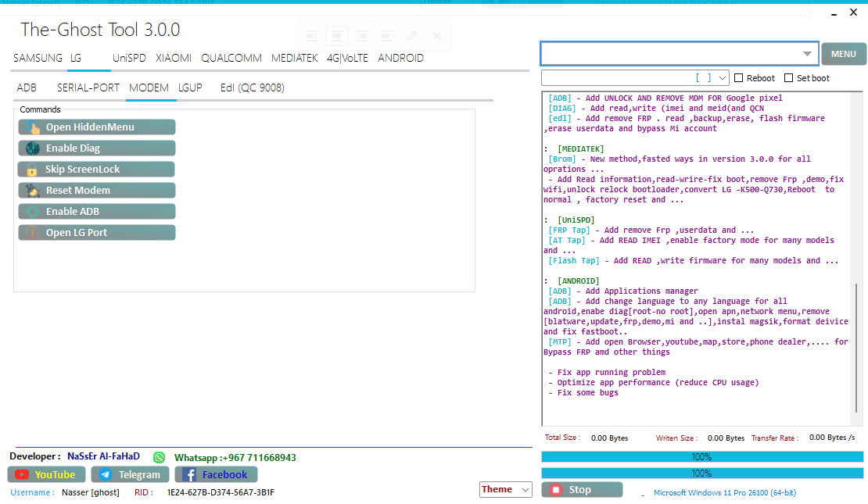Click the Open LG Port icon

tap(32, 233)
